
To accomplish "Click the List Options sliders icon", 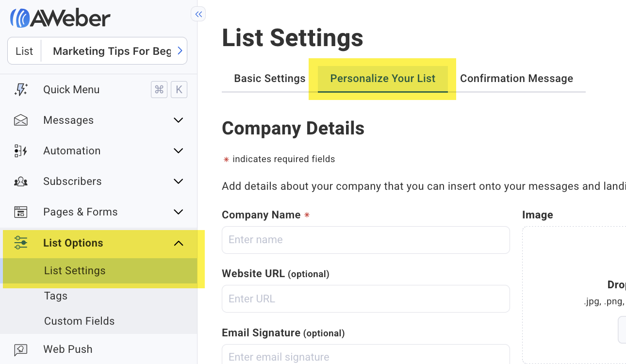I will 21,243.
